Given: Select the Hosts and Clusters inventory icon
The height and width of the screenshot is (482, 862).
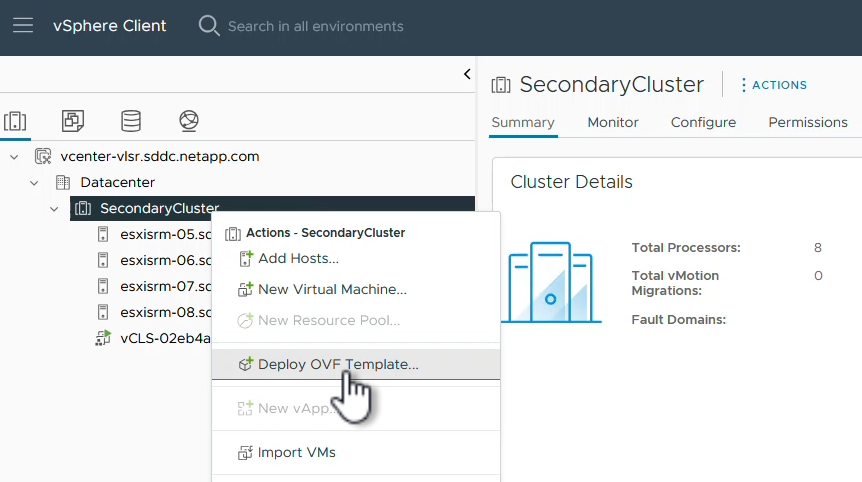Looking at the screenshot, I should pyautogui.click(x=15, y=121).
